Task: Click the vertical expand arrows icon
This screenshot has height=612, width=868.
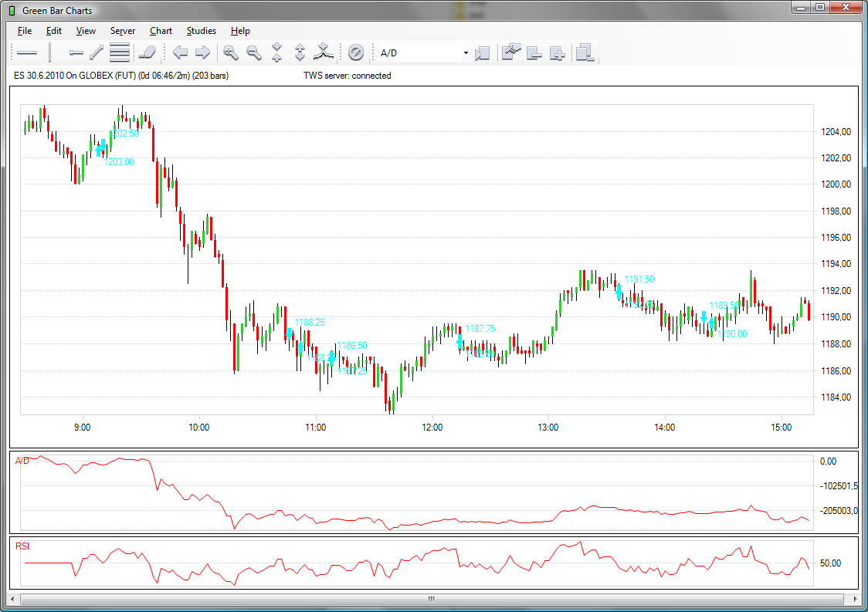Action: click(300, 52)
